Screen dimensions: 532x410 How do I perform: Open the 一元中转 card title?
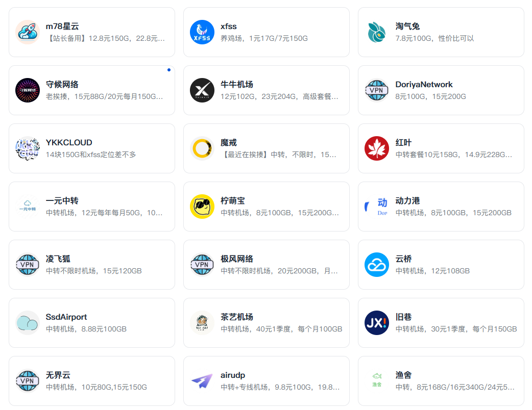click(62, 201)
